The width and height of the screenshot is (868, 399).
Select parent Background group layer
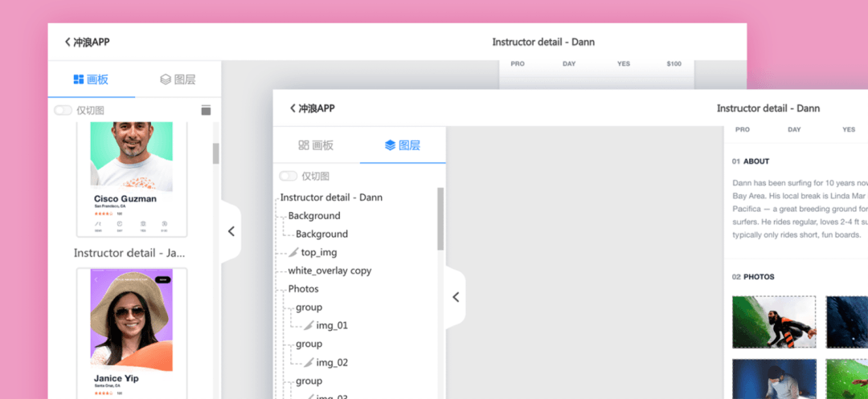(x=314, y=215)
